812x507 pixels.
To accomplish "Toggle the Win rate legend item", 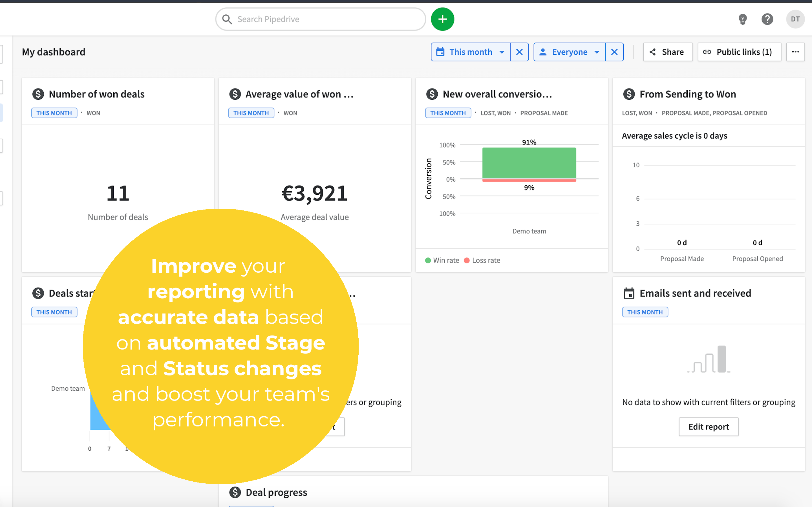I will (x=442, y=260).
